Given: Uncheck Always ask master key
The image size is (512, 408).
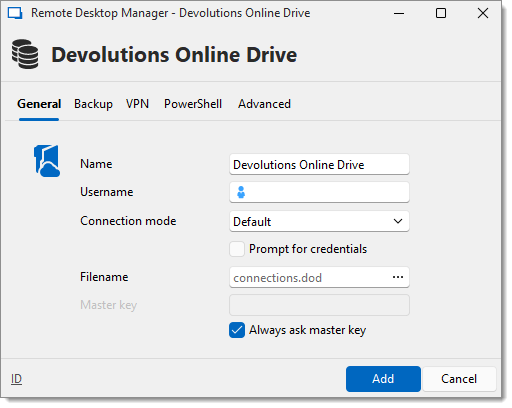Looking at the screenshot, I should tap(237, 330).
